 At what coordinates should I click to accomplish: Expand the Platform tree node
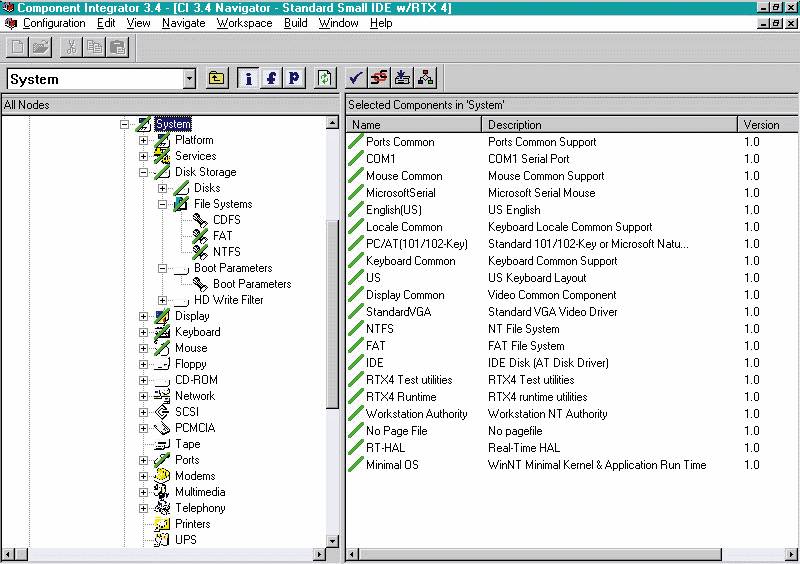point(143,140)
